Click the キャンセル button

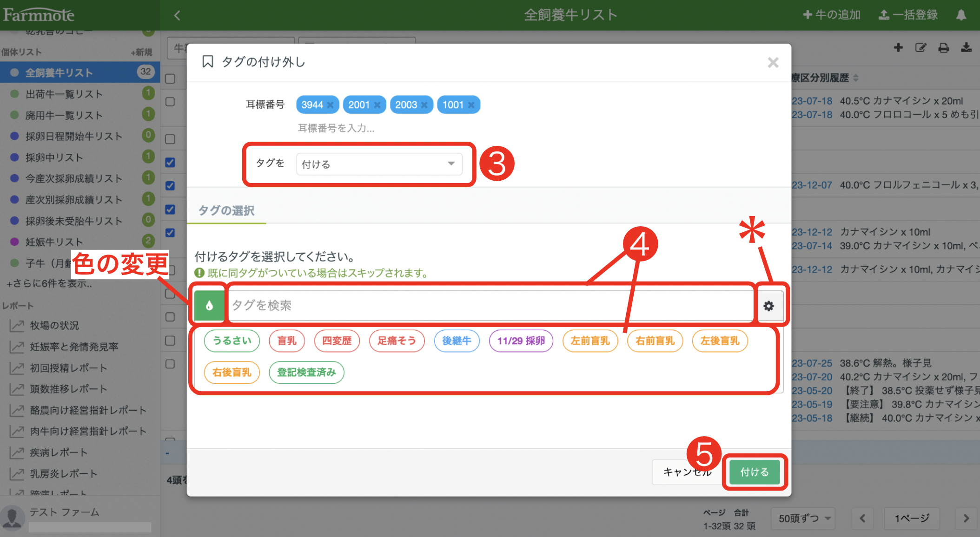(x=687, y=472)
